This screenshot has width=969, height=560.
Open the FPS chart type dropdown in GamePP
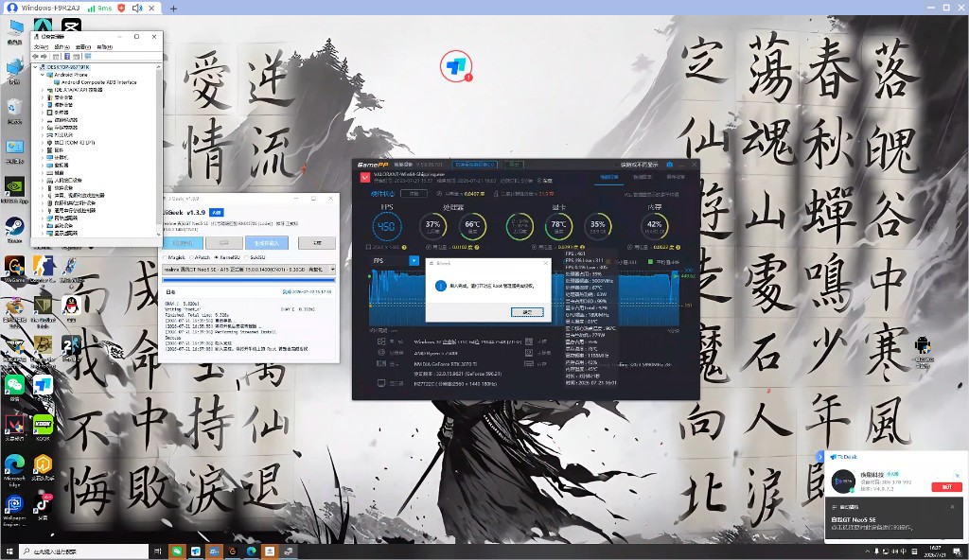(414, 261)
